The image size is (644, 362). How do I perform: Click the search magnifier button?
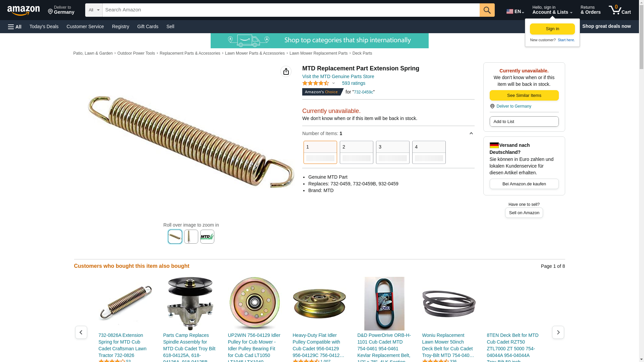487,10
